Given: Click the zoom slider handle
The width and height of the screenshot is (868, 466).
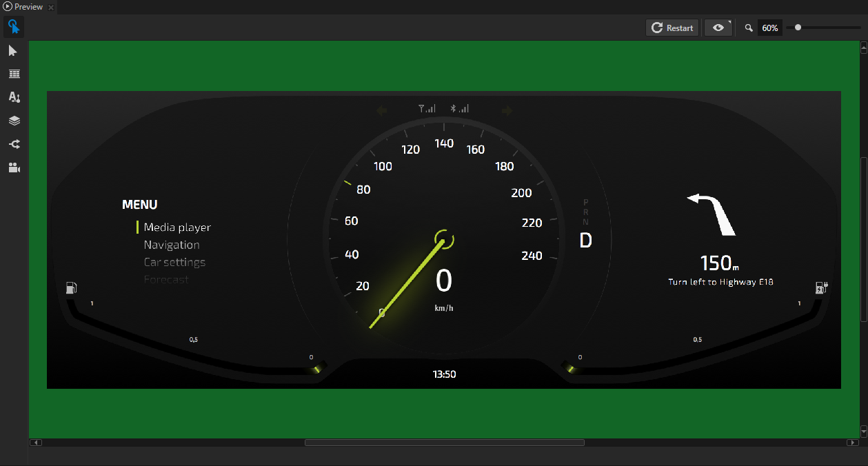Looking at the screenshot, I should 798,28.
